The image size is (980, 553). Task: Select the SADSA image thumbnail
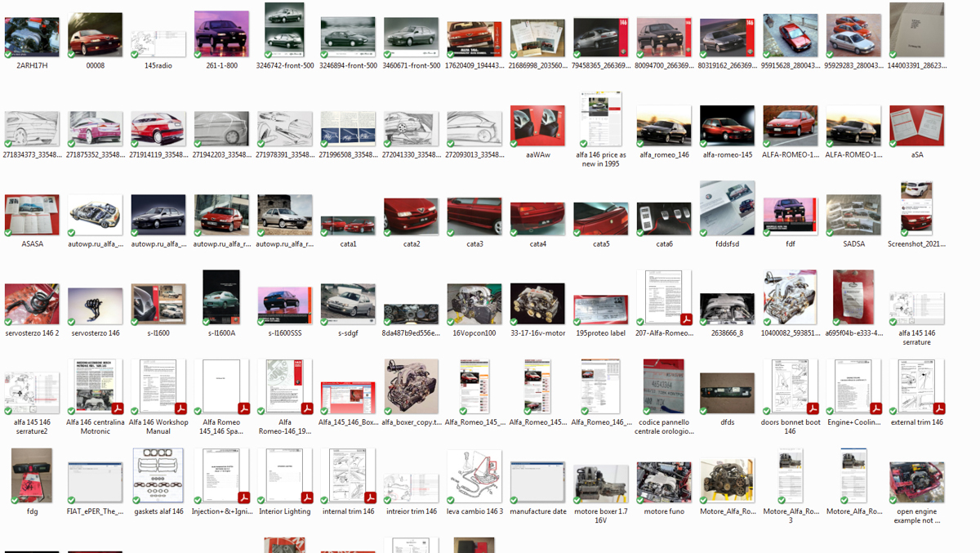tap(853, 216)
